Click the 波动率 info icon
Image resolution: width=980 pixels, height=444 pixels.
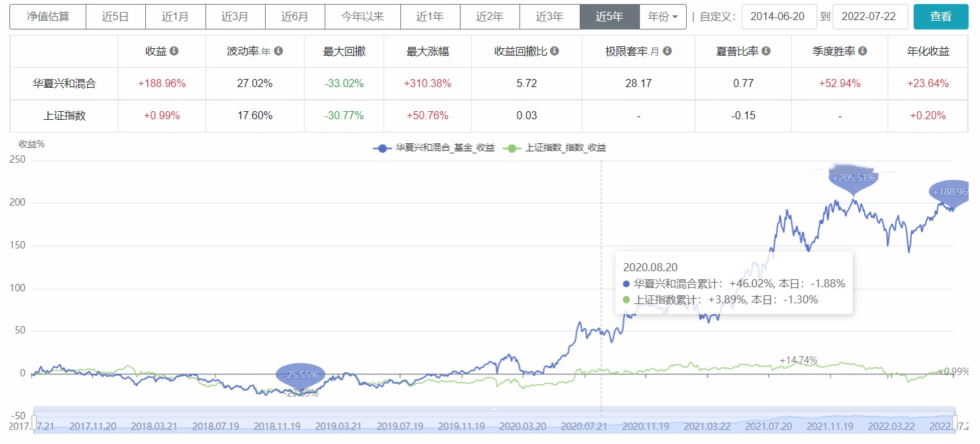279,50
